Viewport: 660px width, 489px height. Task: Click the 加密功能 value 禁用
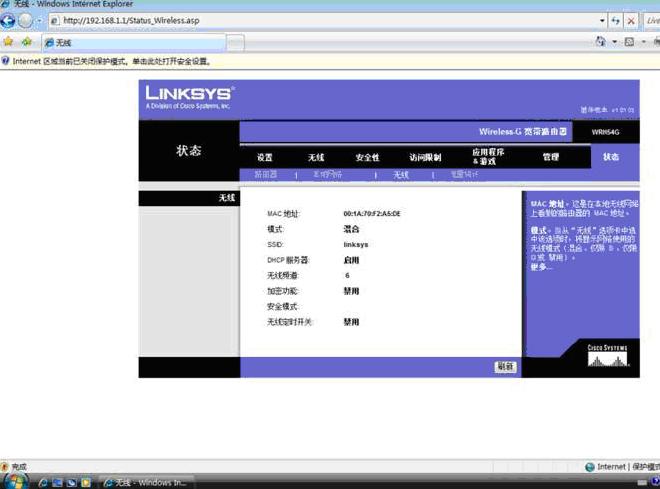point(351,291)
